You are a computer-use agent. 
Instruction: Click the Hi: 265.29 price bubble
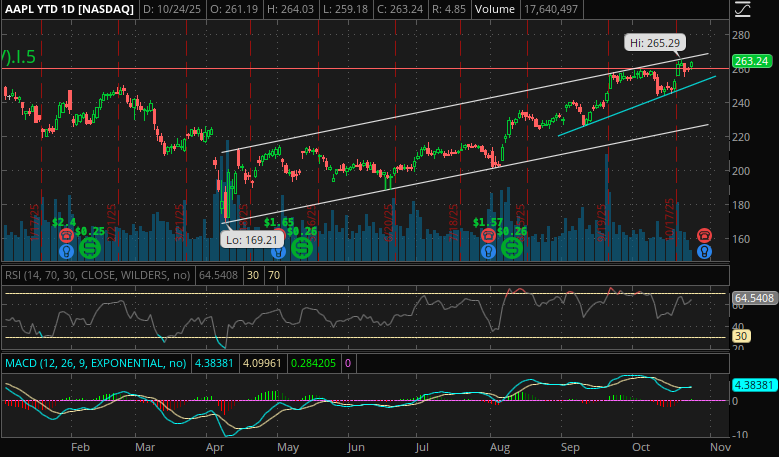tap(655, 43)
